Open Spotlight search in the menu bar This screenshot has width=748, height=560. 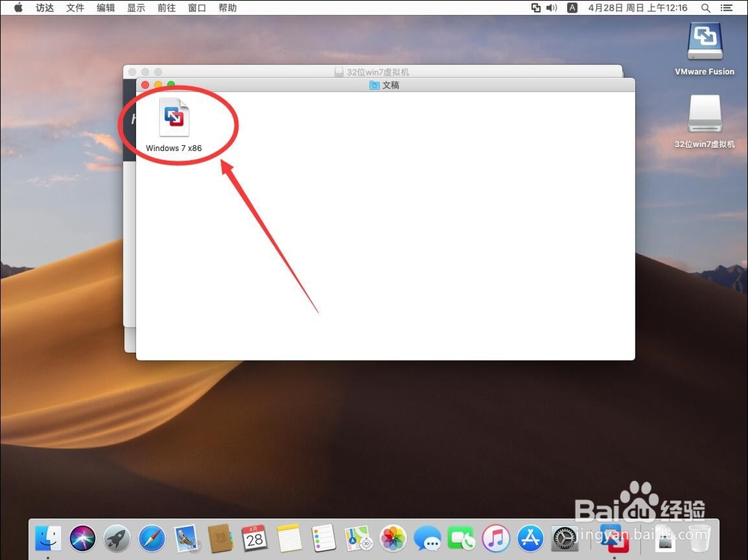click(x=706, y=7)
